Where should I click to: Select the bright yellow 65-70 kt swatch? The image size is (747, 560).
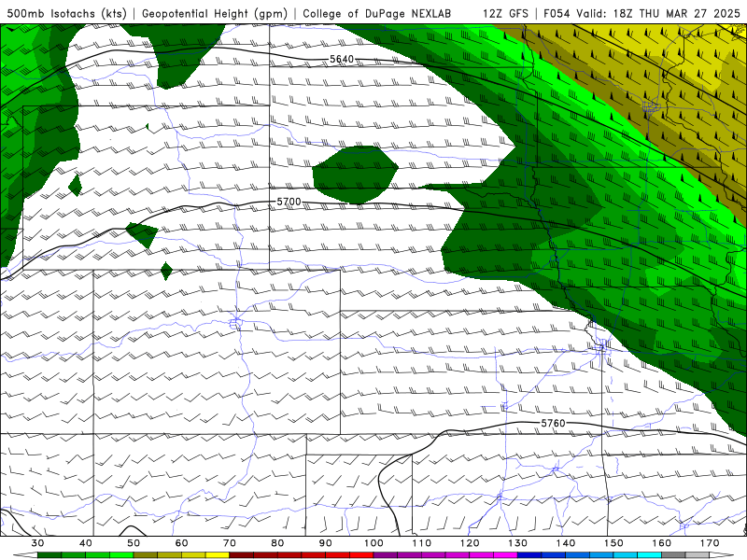(218, 555)
